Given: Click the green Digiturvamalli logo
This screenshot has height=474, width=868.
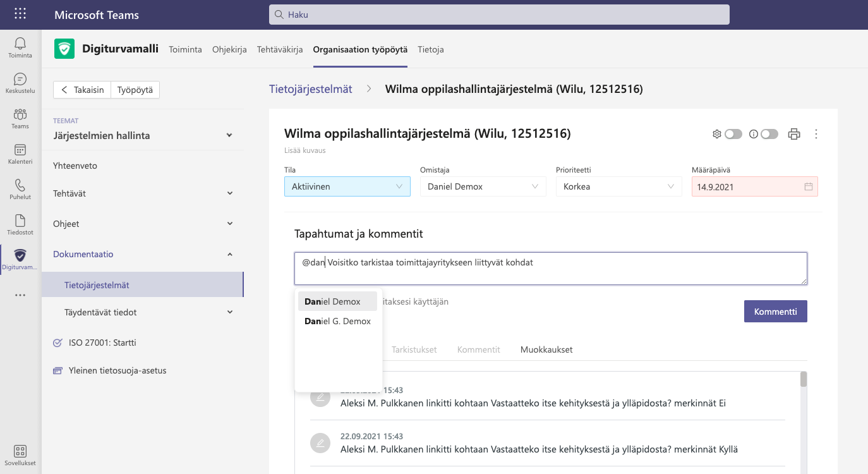Looking at the screenshot, I should click(x=64, y=49).
